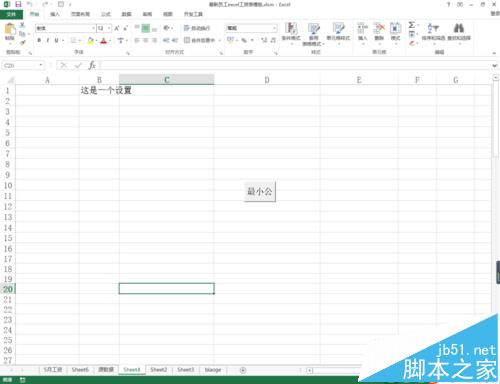Open the Name Box dropdown arrow

pyautogui.click(x=41, y=65)
